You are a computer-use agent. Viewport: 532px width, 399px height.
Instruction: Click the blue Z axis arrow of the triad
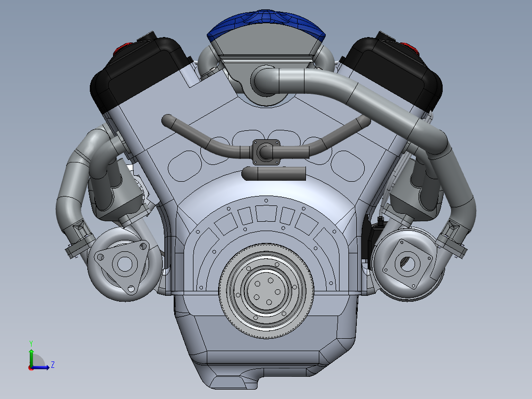[41, 367]
